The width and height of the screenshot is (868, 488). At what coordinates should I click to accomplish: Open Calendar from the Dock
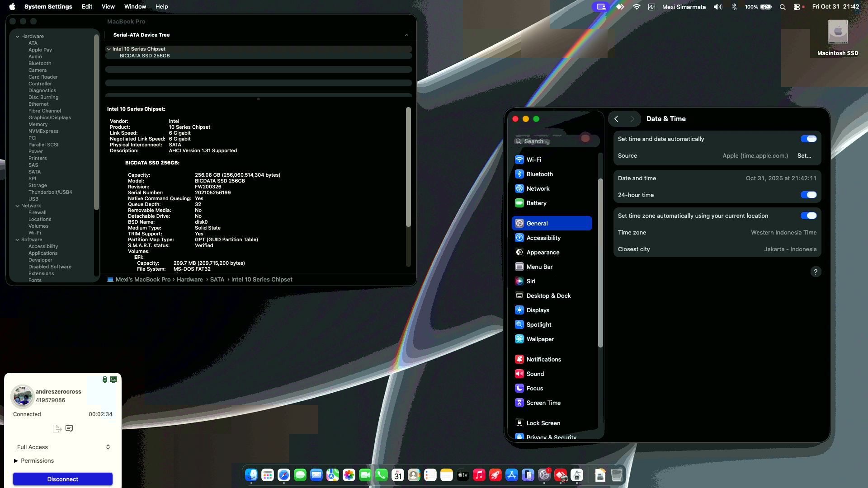pos(398,475)
